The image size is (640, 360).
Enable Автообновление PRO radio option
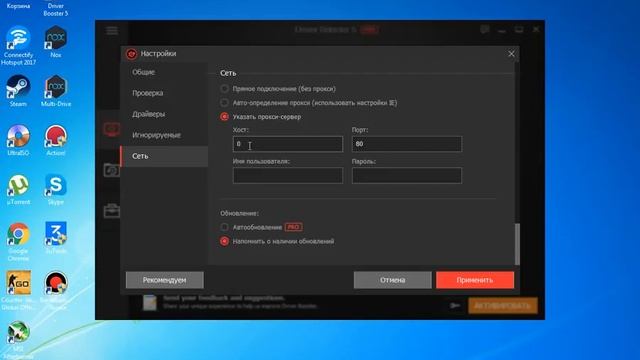(x=224, y=227)
